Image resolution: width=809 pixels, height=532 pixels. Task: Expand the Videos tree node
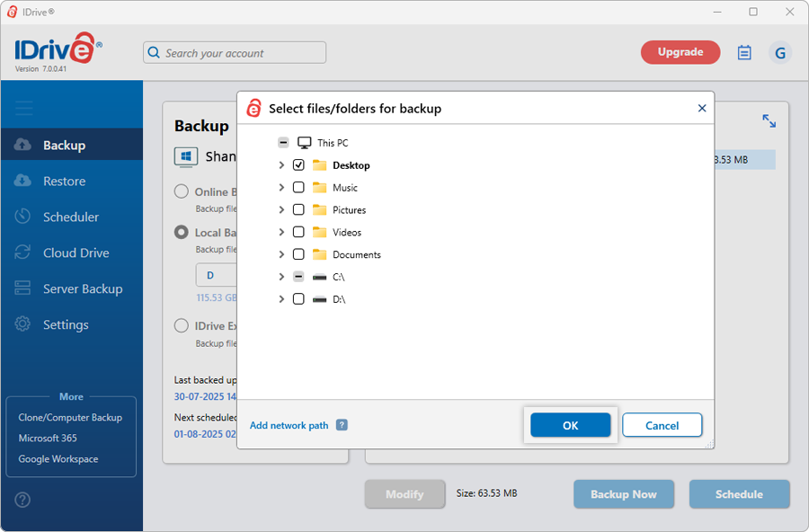point(281,232)
